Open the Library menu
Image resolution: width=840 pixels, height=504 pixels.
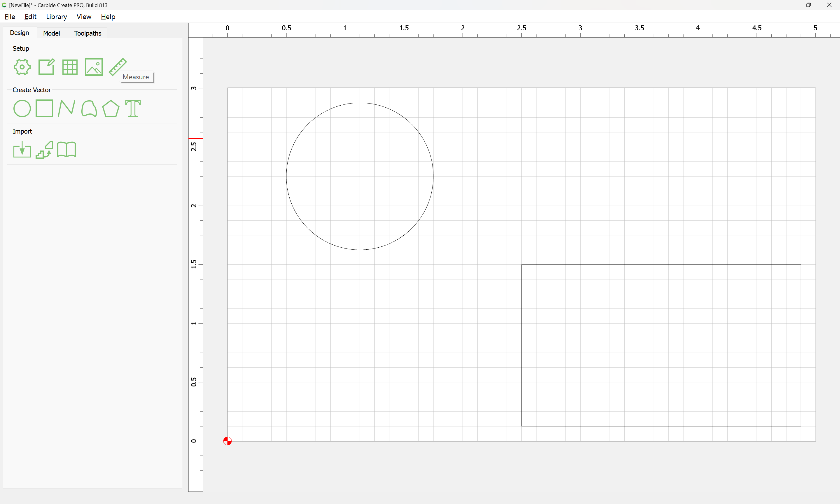[56, 17]
